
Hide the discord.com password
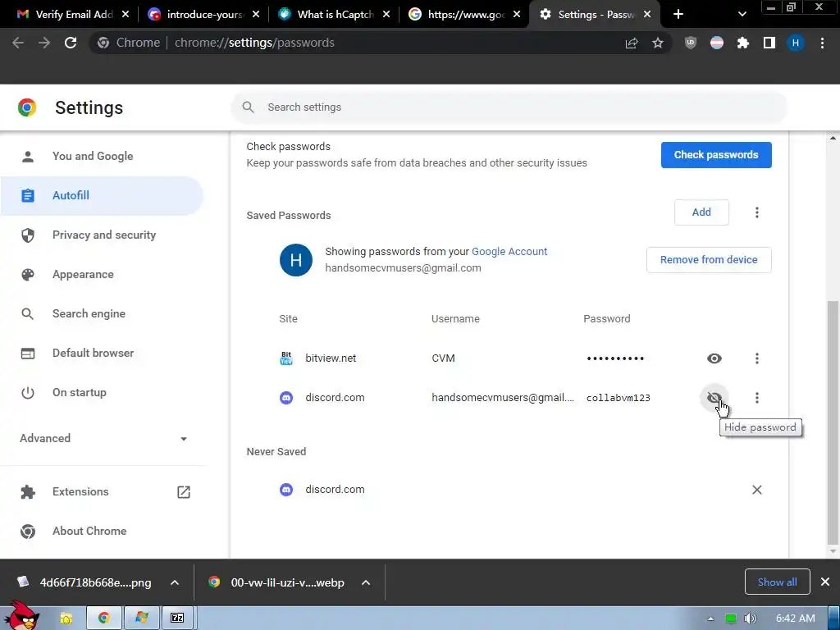point(714,398)
